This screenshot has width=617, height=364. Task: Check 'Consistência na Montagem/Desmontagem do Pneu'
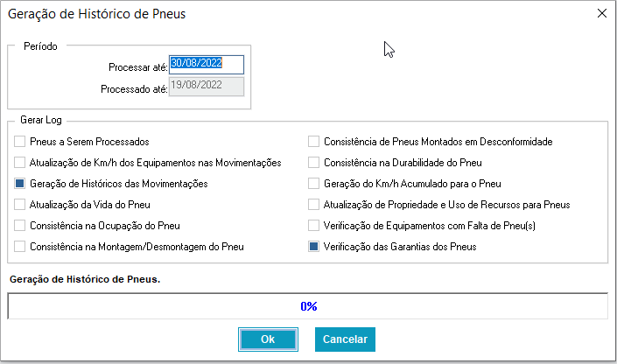pyautogui.click(x=20, y=247)
